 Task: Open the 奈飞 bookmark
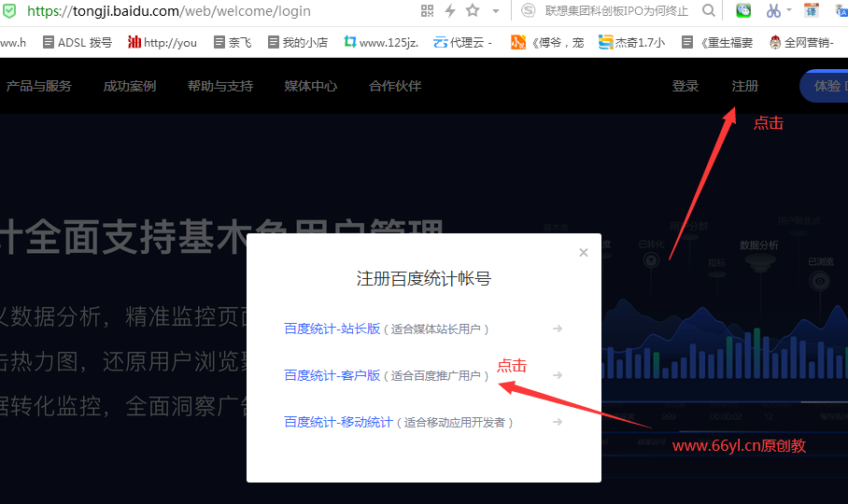pyautogui.click(x=233, y=42)
